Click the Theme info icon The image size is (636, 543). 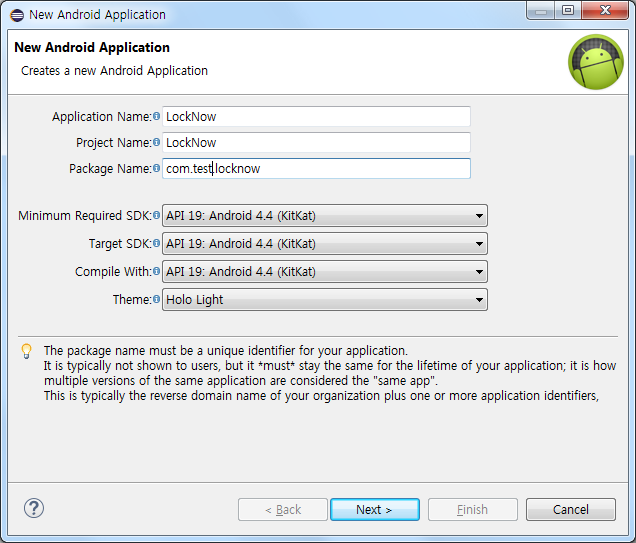(x=156, y=299)
